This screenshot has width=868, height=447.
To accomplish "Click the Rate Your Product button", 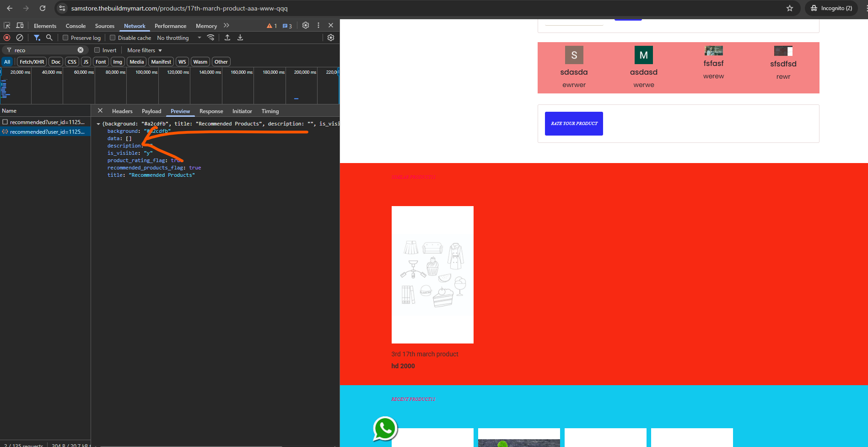I will [x=574, y=124].
